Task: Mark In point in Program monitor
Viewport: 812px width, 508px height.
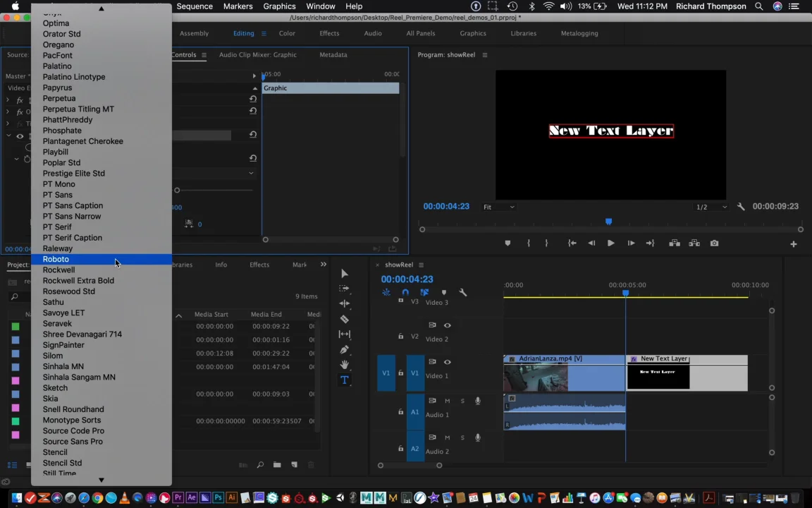Action: coord(528,243)
